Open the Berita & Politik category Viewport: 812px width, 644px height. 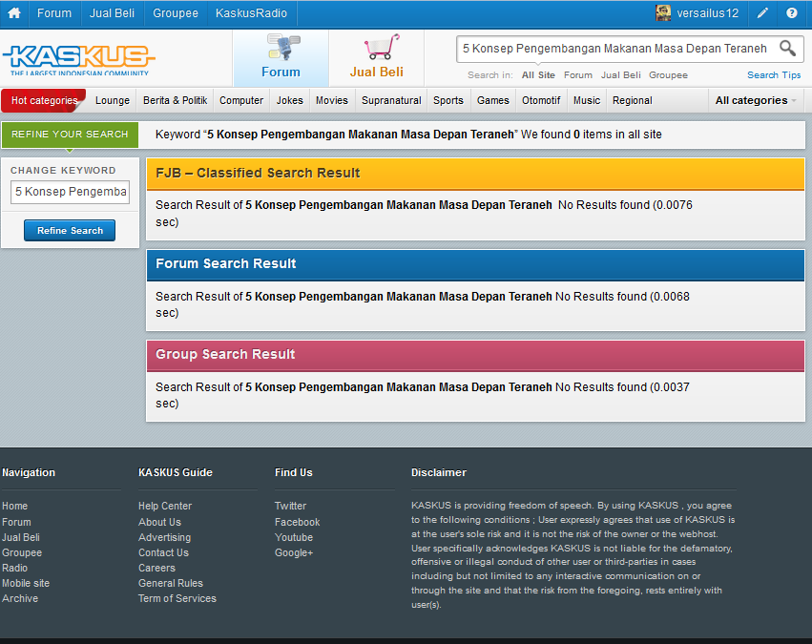point(175,100)
